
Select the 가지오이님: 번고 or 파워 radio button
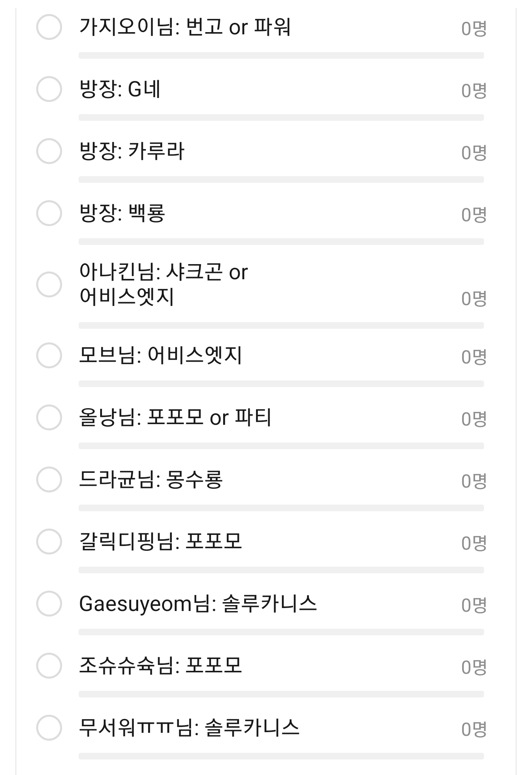point(49,27)
